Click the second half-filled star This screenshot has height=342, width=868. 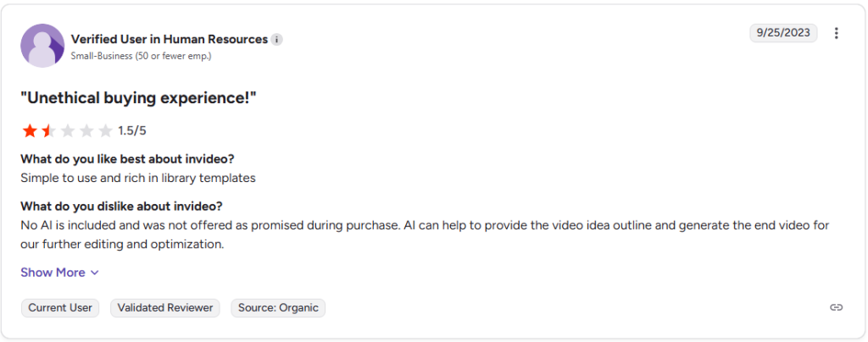pos(48,130)
